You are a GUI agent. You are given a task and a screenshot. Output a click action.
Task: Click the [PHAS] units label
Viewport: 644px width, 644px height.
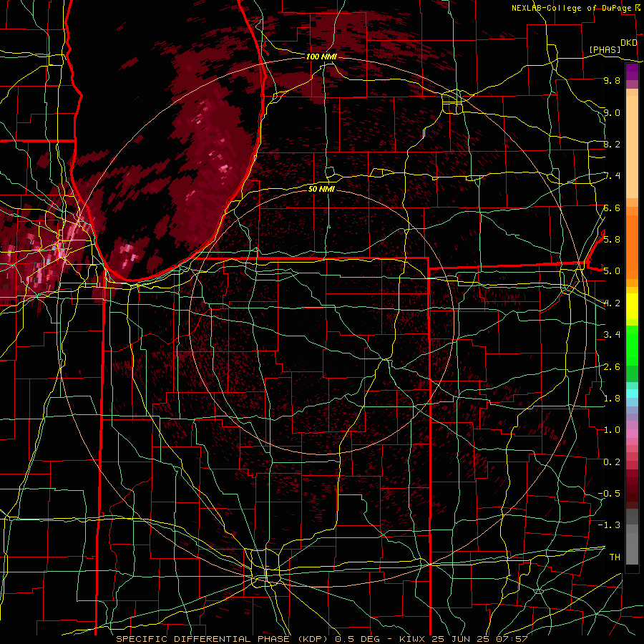(605, 49)
